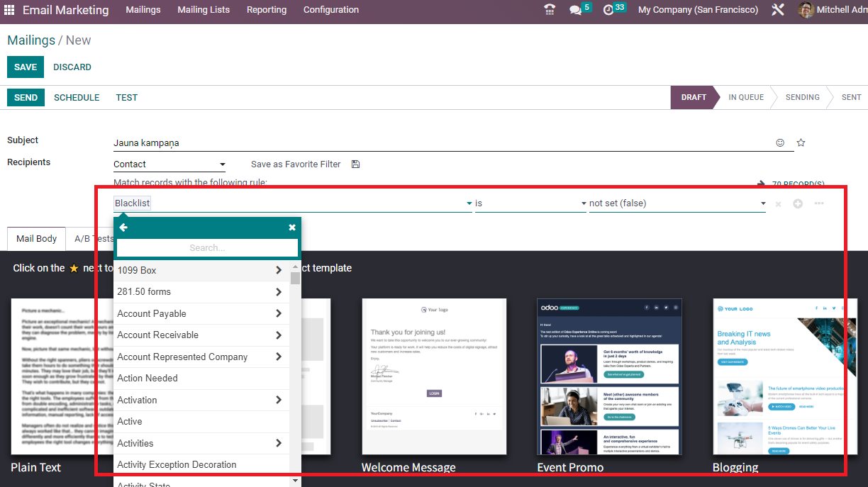Click the SCHEDULE button
This screenshot has height=487, width=868.
pyautogui.click(x=77, y=98)
